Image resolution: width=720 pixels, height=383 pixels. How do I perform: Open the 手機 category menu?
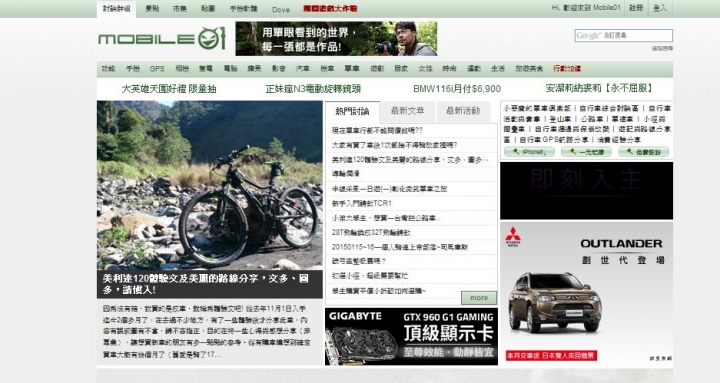pos(133,68)
